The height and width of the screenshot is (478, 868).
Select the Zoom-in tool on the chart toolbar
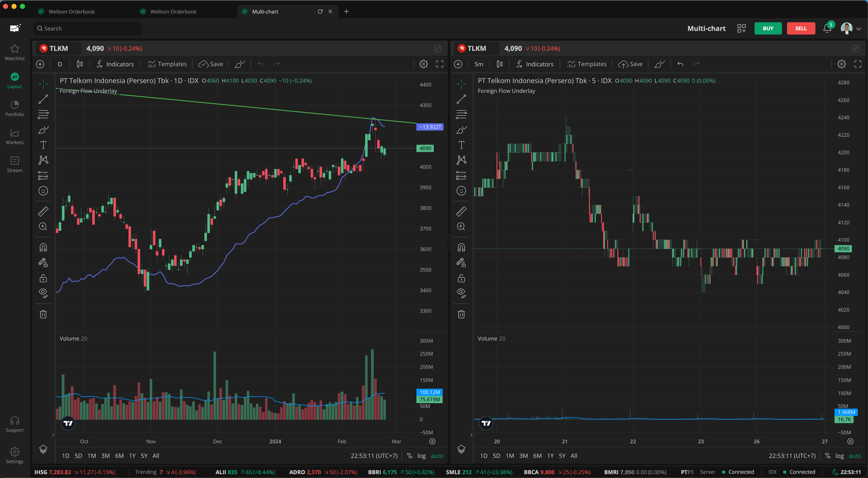[x=43, y=226]
